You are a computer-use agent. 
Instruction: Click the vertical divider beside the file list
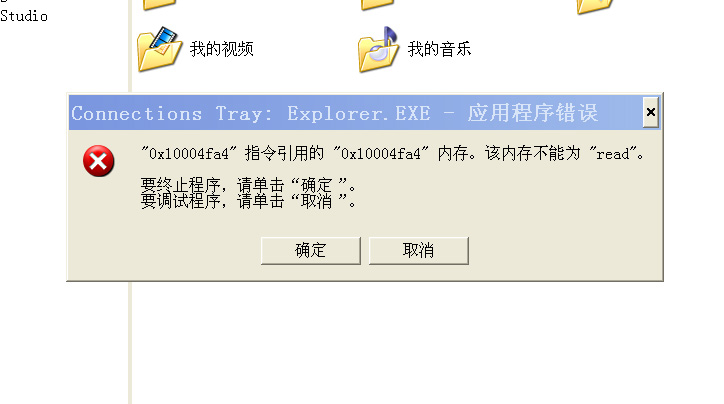coord(130,342)
